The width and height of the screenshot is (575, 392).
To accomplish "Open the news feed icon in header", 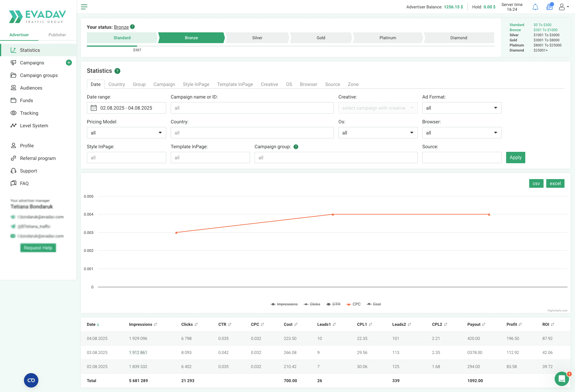I will coord(550,7).
